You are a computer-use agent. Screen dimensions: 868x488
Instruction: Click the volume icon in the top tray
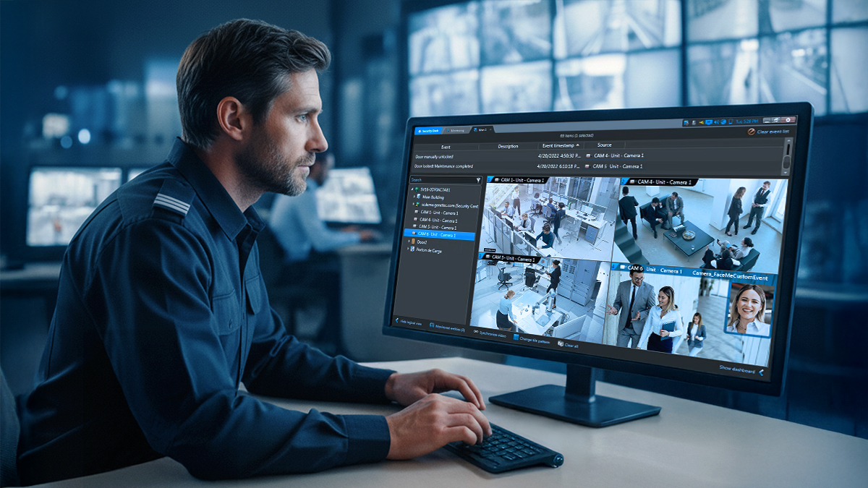pos(717,122)
